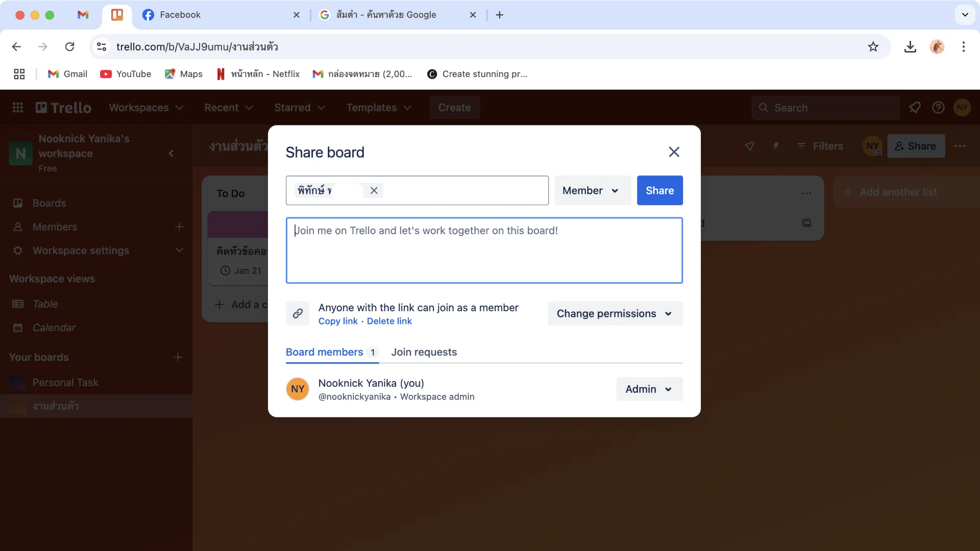
Task: Expand the Change permissions dropdown
Action: click(x=615, y=313)
